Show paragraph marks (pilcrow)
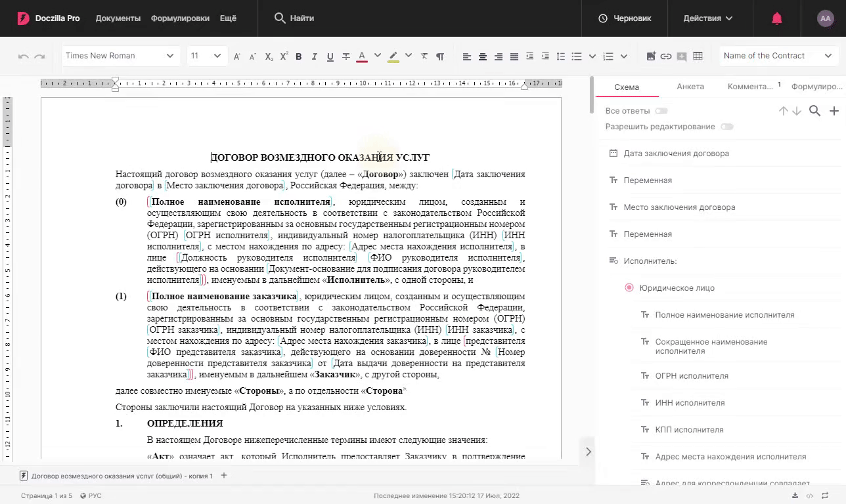The height and width of the screenshot is (504, 846). click(439, 56)
